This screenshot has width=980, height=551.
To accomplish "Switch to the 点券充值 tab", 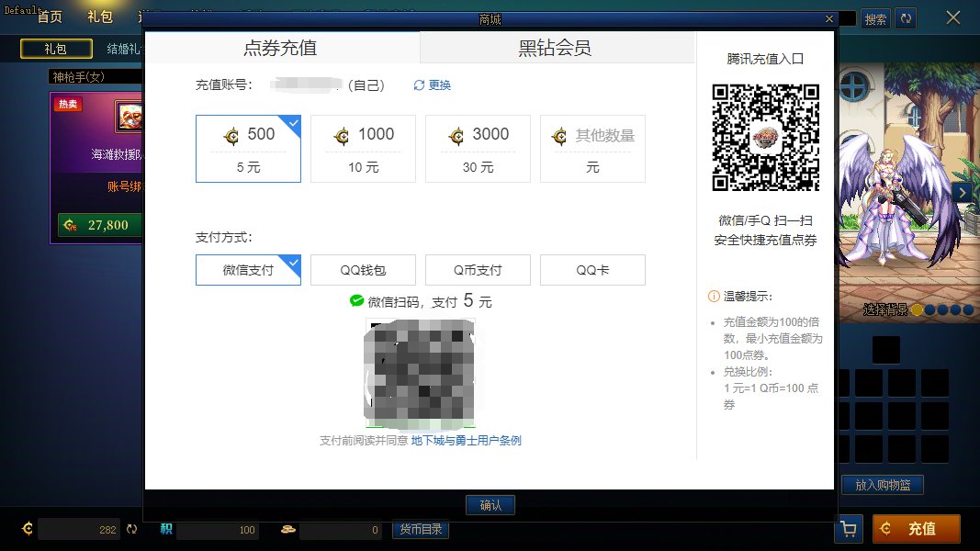I will [282, 48].
